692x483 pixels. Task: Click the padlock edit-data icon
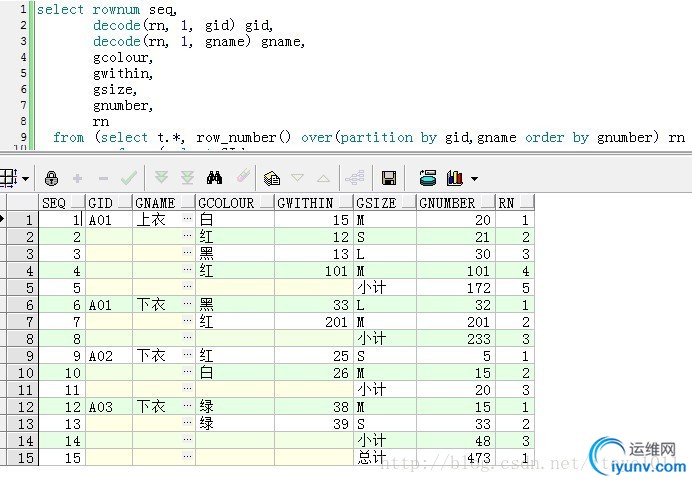(52, 178)
